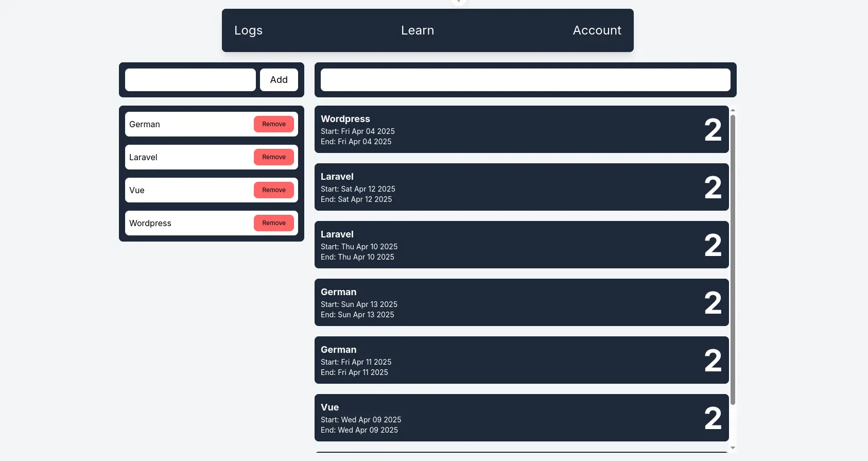Open the Laravel log from Thu Apr 10
Screen dimensions: 868x461
coord(522,245)
